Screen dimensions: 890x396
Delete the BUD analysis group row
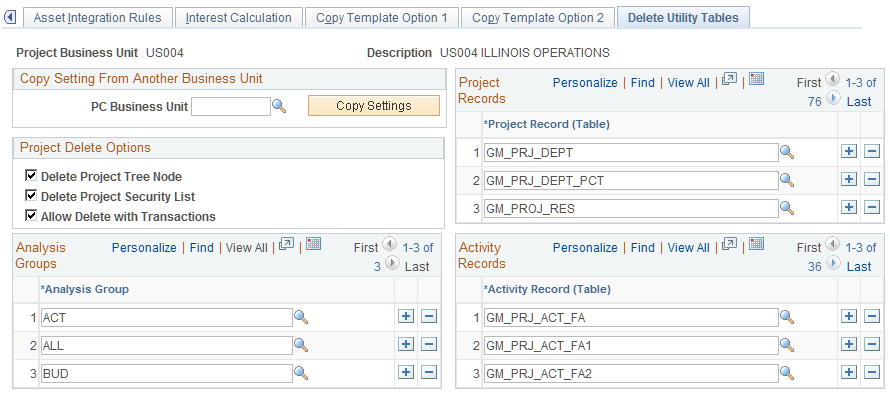[x=429, y=372]
